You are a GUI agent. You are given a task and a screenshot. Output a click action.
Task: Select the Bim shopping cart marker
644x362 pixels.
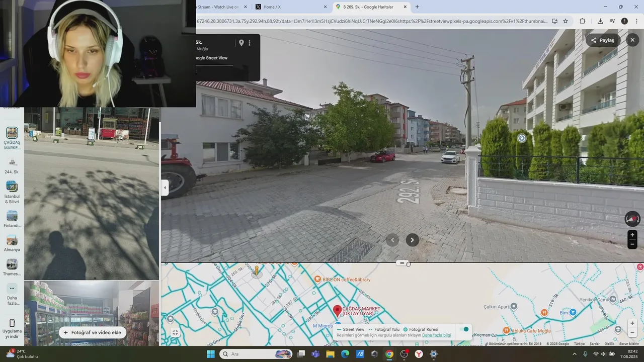coord(573,312)
